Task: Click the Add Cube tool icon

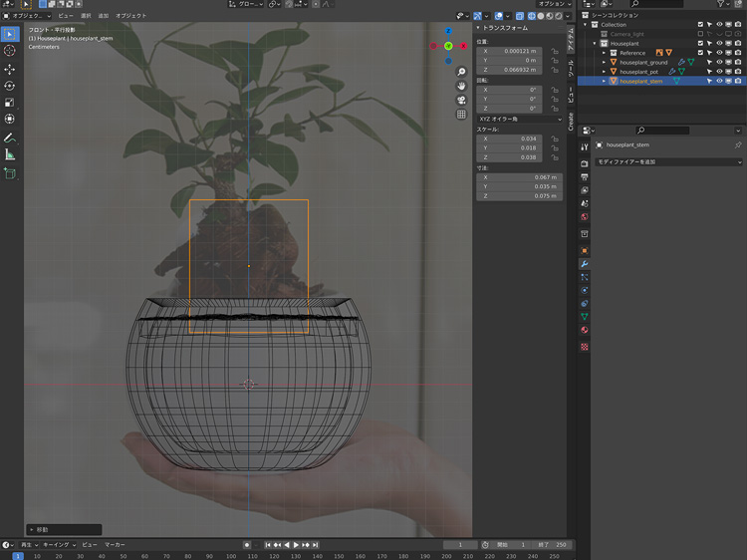Action: [10, 173]
